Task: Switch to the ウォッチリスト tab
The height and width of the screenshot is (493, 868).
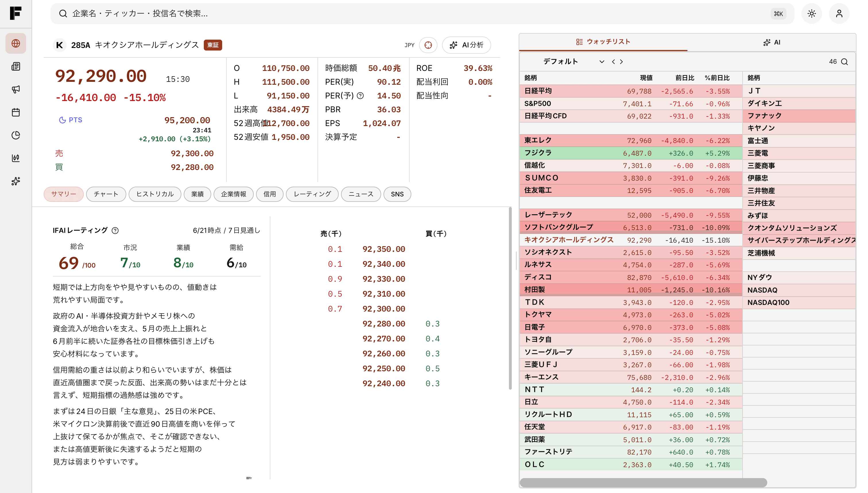Action: click(603, 42)
